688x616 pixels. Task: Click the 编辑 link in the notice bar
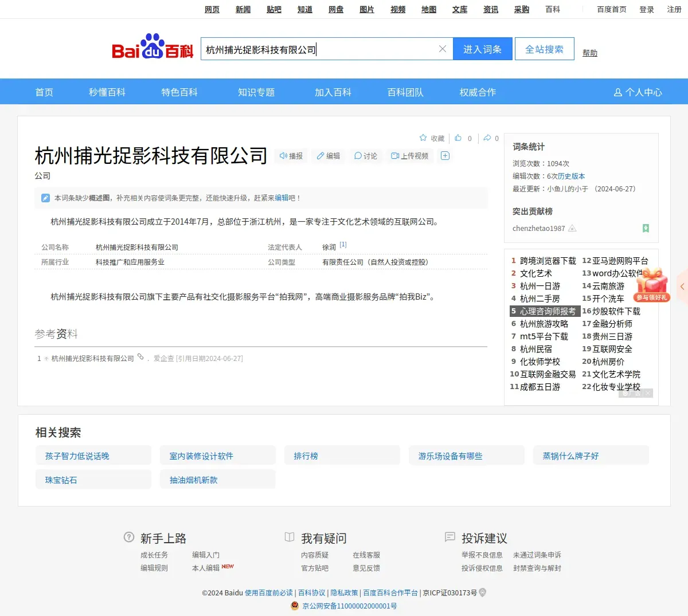pyautogui.click(x=282, y=198)
